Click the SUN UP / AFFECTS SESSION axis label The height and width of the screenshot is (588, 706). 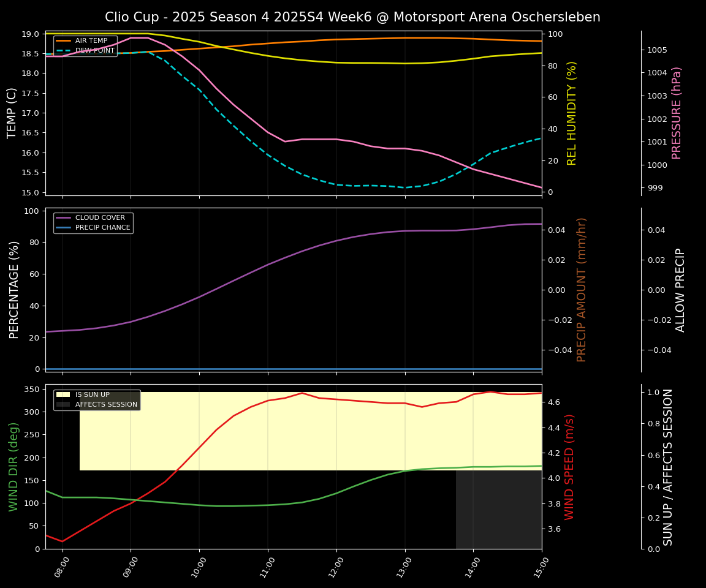click(x=668, y=467)
